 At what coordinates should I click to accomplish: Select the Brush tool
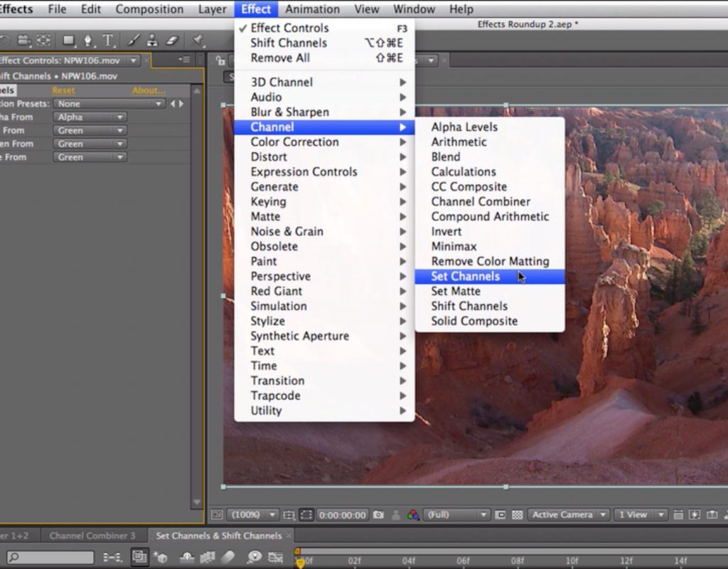coord(134,41)
